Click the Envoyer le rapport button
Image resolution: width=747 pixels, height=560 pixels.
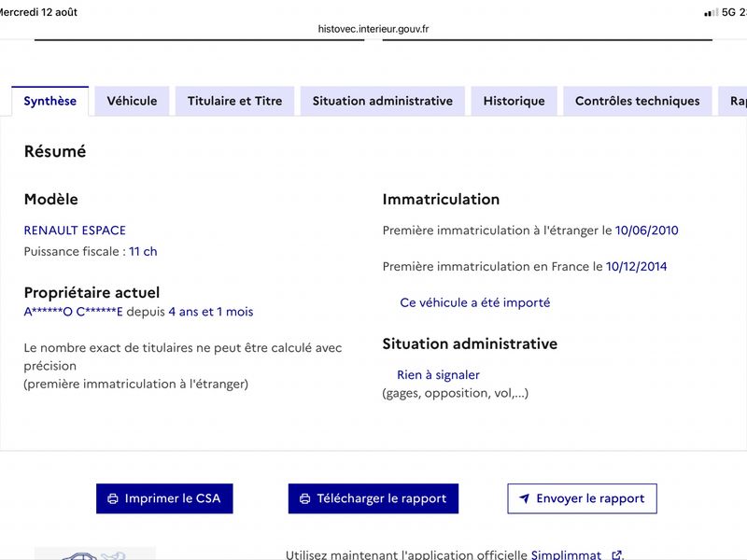point(582,498)
